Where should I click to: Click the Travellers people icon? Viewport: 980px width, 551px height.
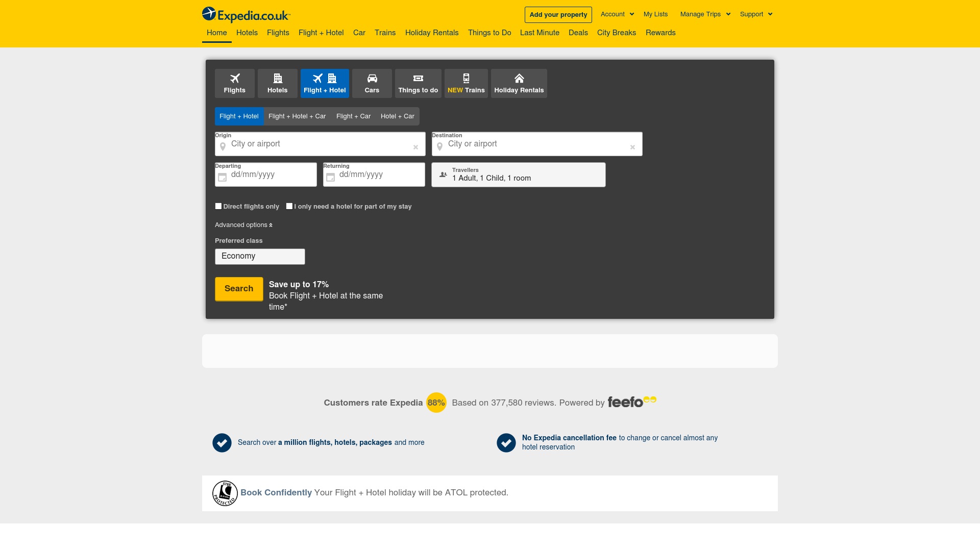tap(443, 174)
